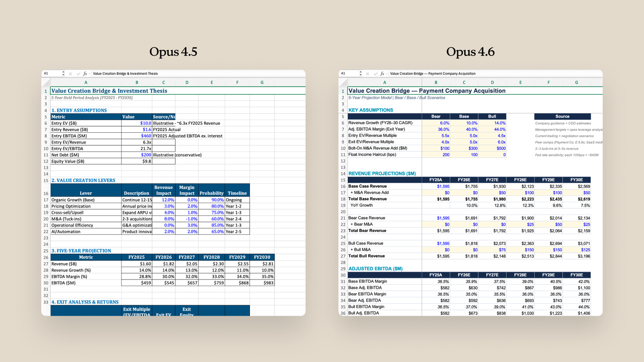Select column G header in the Opus 4.6 sheet

click(x=576, y=82)
